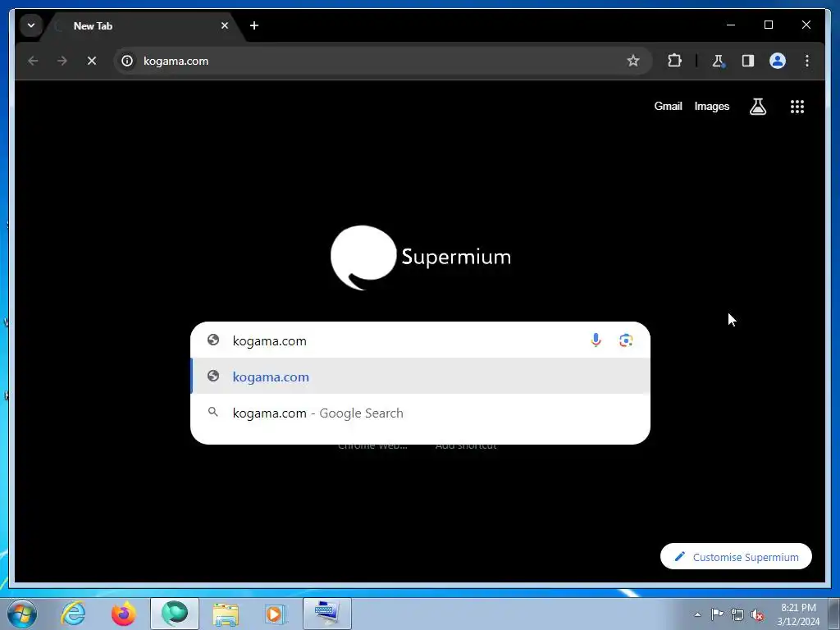The height and width of the screenshot is (630, 840).
Task: Select the kogama.com URL suggestion
Action: [x=421, y=377]
